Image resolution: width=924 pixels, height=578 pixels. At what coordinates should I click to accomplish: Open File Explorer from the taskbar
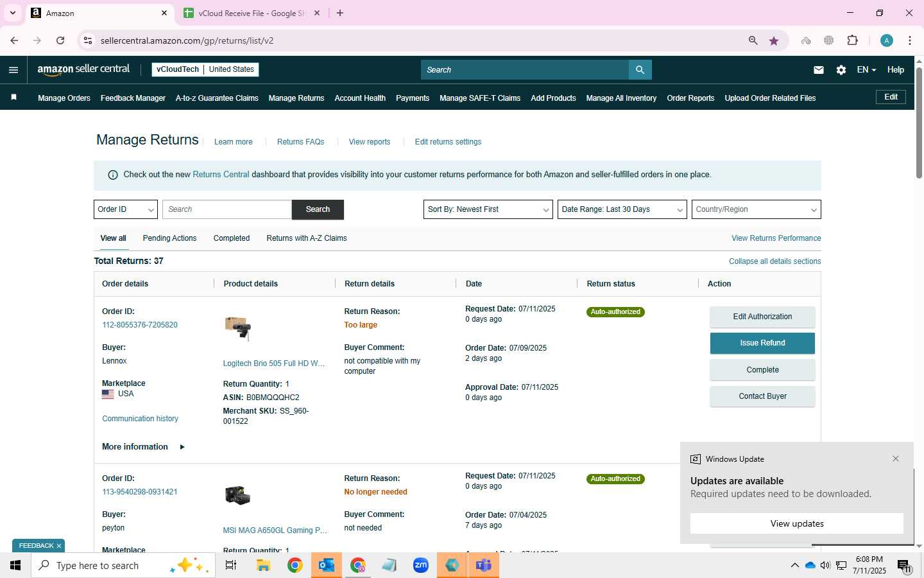pyautogui.click(x=264, y=565)
